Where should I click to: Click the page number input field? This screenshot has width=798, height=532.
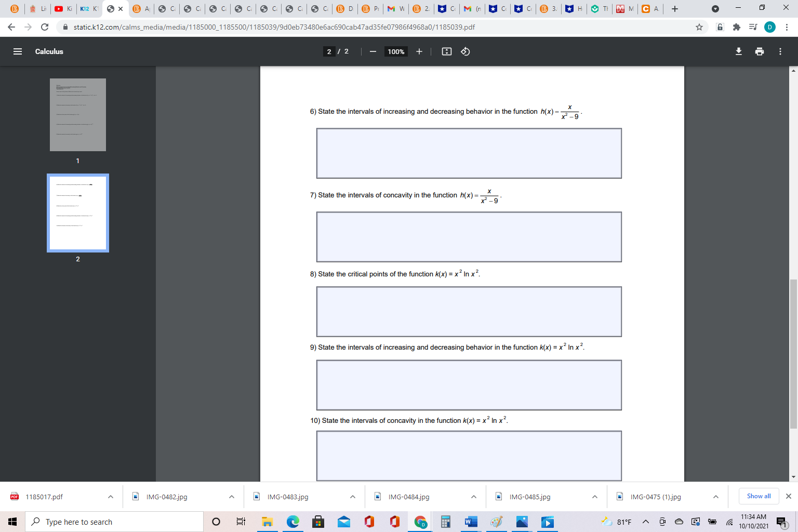[329, 51]
